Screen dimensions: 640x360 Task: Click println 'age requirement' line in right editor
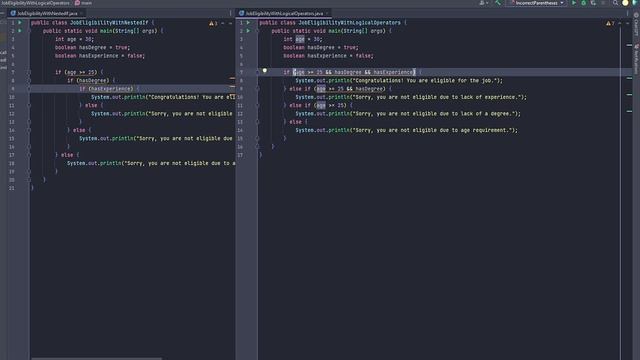[407, 130]
